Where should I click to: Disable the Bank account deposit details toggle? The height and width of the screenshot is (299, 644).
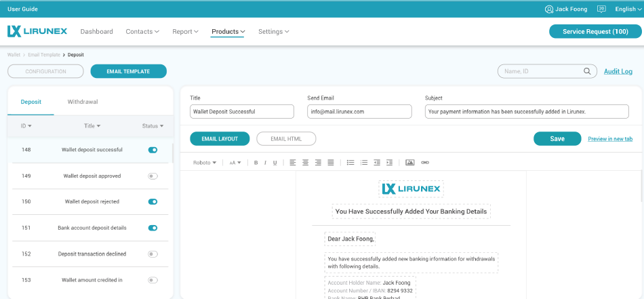click(x=153, y=228)
